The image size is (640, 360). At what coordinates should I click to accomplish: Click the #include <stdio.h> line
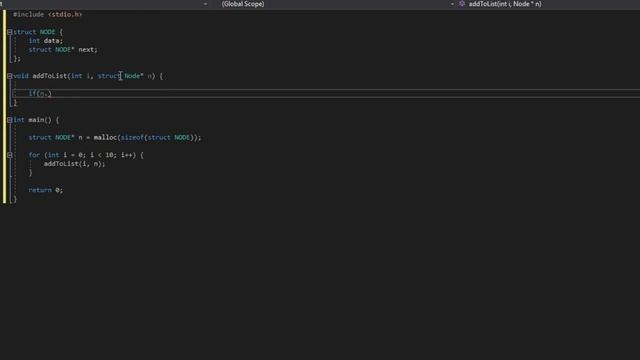(47, 14)
